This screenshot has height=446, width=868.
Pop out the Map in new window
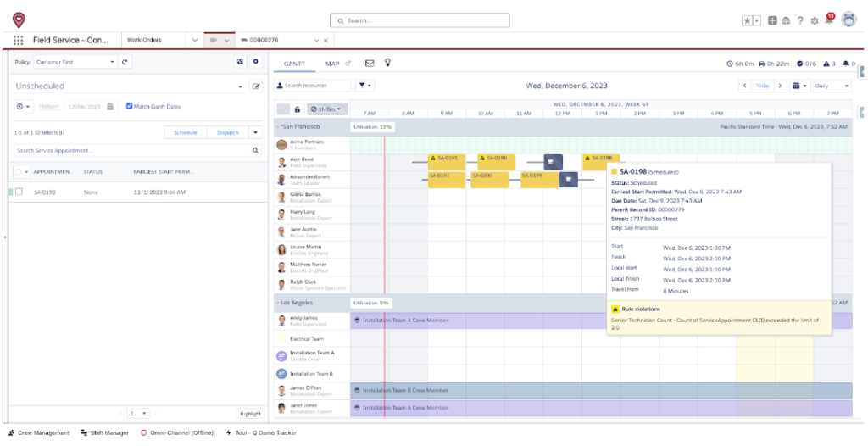[x=348, y=64]
